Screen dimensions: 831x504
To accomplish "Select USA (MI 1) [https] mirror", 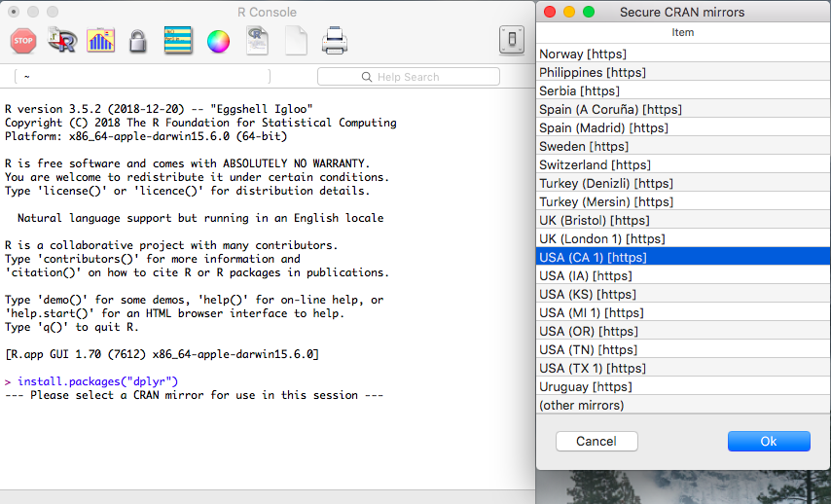I will 683,313.
